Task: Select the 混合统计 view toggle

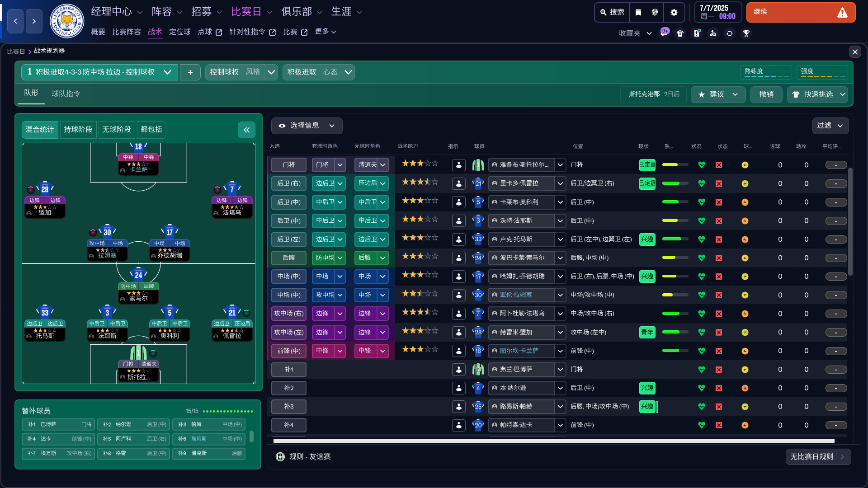Action: 40,130
